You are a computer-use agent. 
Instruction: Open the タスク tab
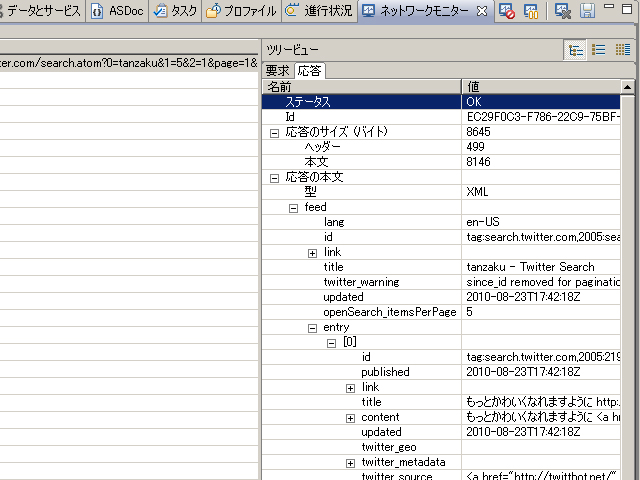(x=175, y=11)
